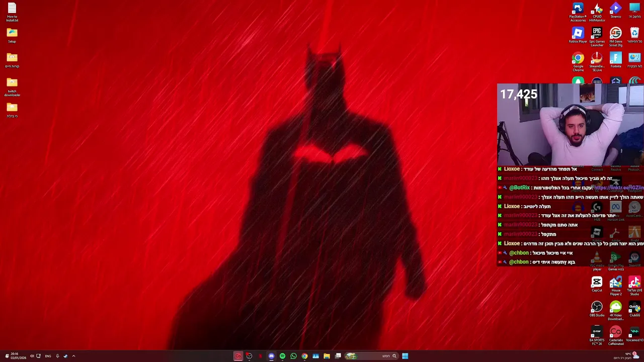The height and width of the screenshot is (362, 644).
Task: Open Spotify from the taskbar
Action: click(282, 356)
